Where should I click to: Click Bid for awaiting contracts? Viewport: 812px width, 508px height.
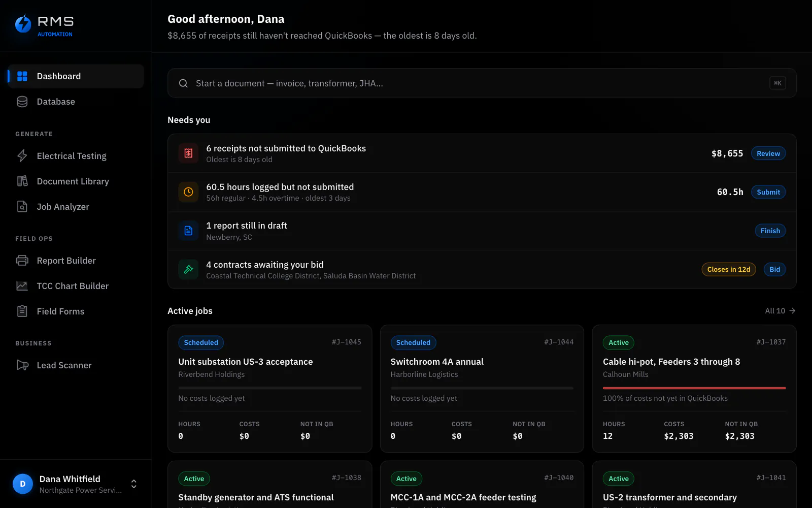click(774, 269)
